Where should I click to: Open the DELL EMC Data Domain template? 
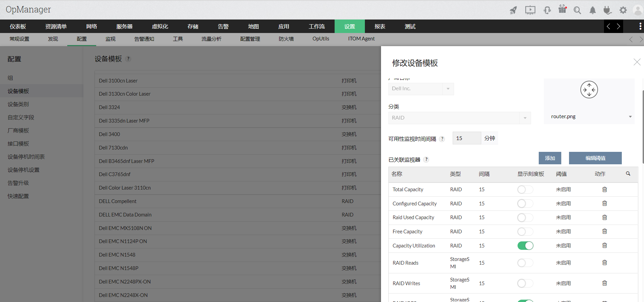coord(237,215)
